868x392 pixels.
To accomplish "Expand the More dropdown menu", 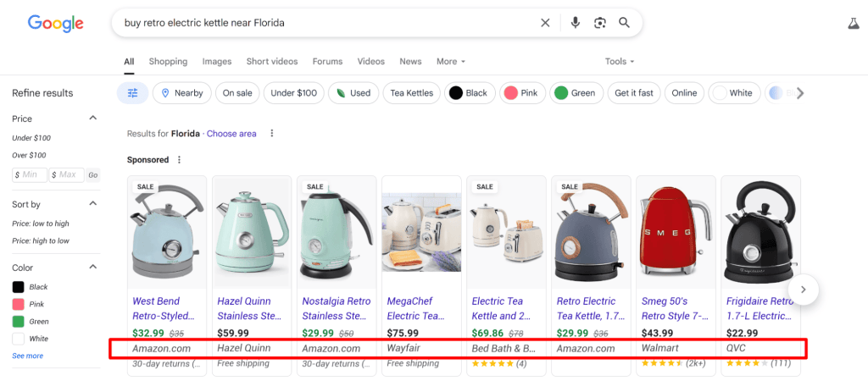I will (451, 61).
